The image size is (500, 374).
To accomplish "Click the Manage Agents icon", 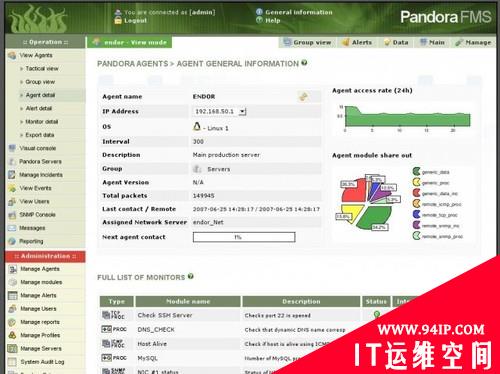I will (x=13, y=269).
